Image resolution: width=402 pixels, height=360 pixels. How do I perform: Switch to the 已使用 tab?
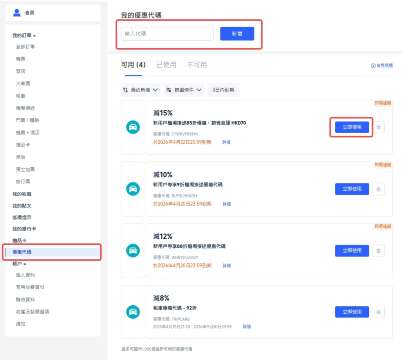pyautogui.click(x=166, y=65)
